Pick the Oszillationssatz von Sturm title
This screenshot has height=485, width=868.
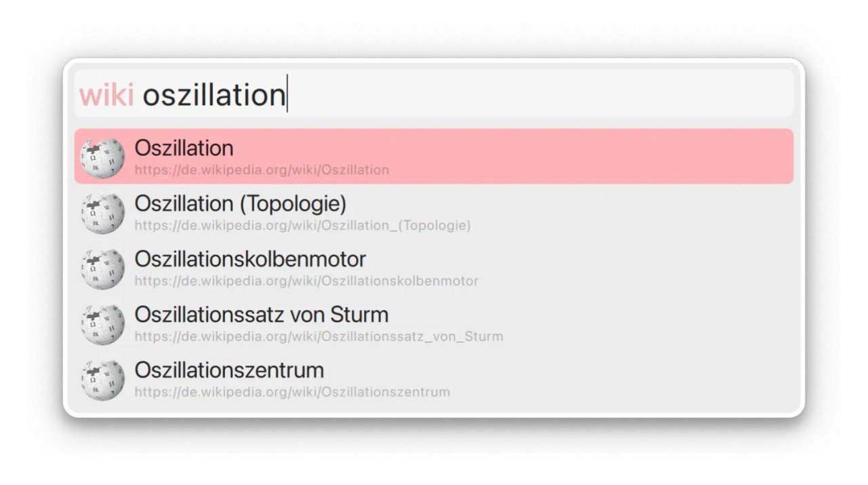[x=261, y=315]
